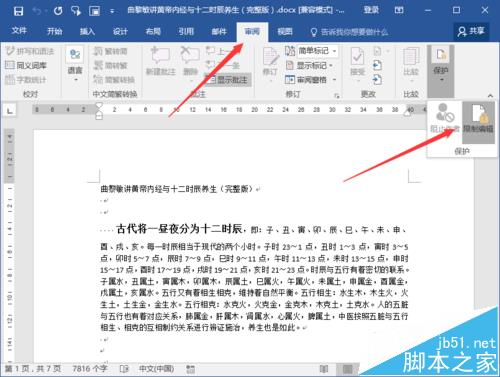Open the 显示标记 show markup dropdown
Viewport: 500px width, 377px height.
[x=309, y=65]
